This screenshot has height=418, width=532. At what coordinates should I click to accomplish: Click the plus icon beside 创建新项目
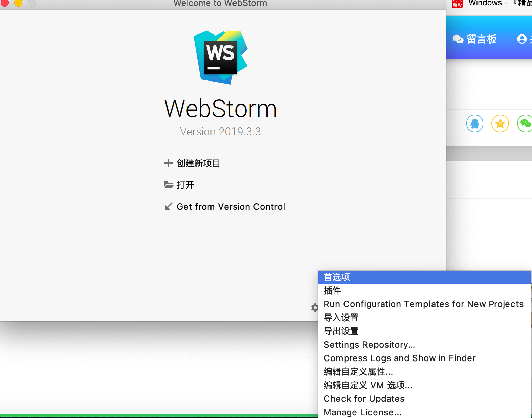(x=168, y=163)
